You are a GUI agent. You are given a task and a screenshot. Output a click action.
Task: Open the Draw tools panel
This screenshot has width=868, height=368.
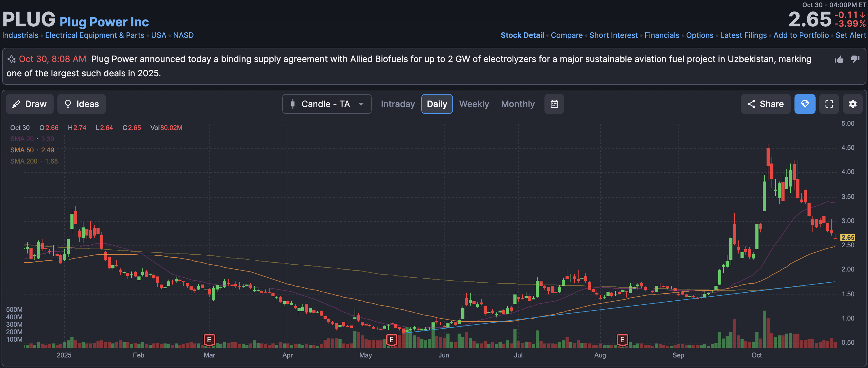[30, 104]
